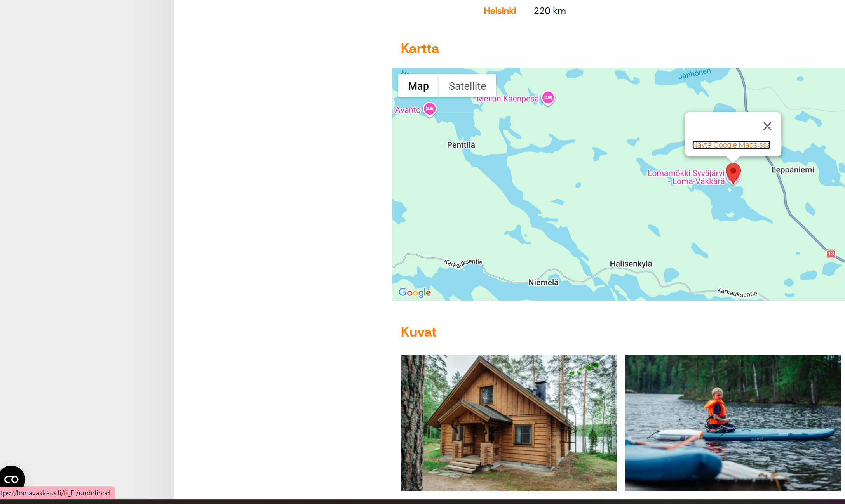845x504 pixels.
Task: Select the Map view tab
Action: pos(418,86)
